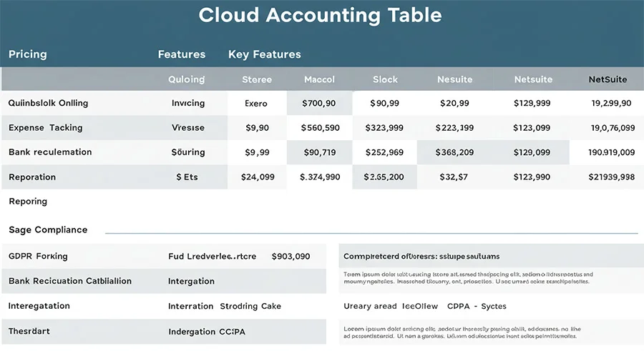Select the Reporation row label
The image size is (644, 351).
coord(32,177)
